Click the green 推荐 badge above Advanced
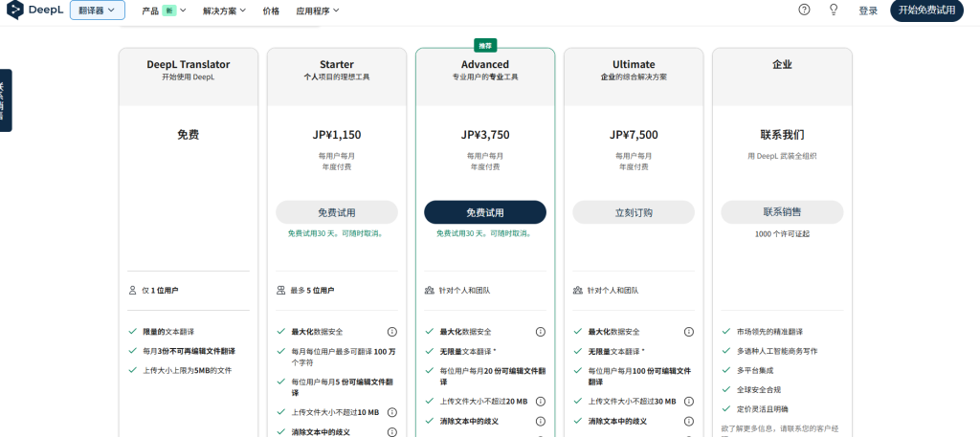This screenshot has width=980, height=437. [x=485, y=46]
